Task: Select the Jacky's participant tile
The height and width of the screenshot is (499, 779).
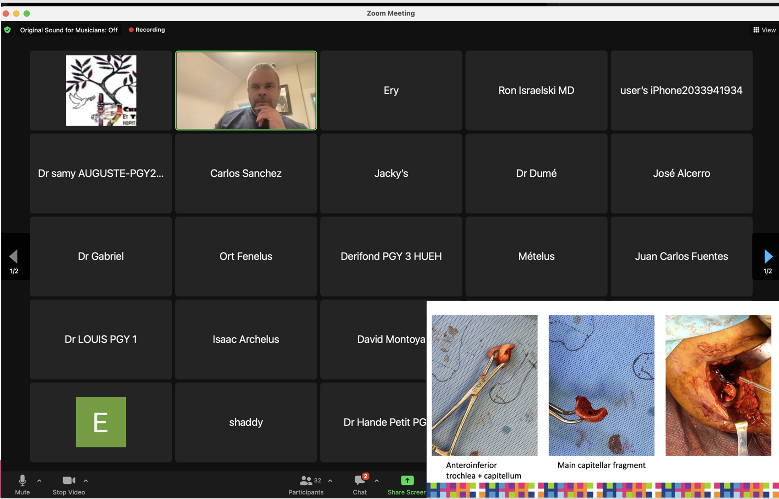Action: click(x=391, y=173)
